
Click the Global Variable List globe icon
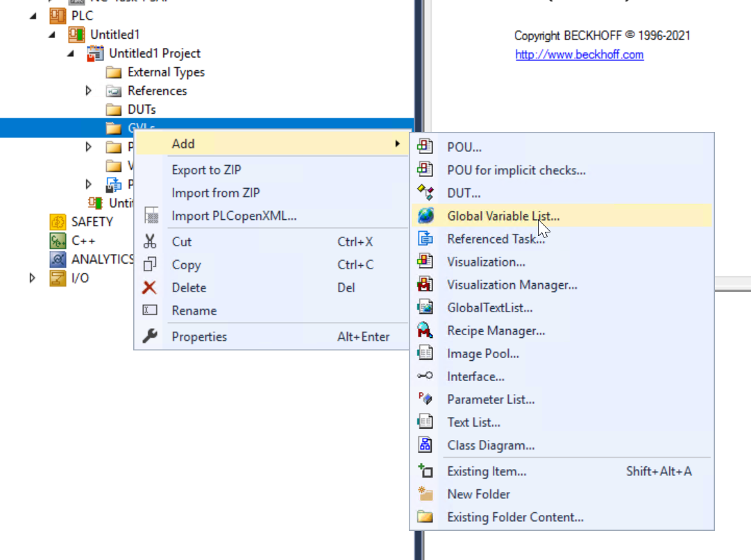[425, 216]
